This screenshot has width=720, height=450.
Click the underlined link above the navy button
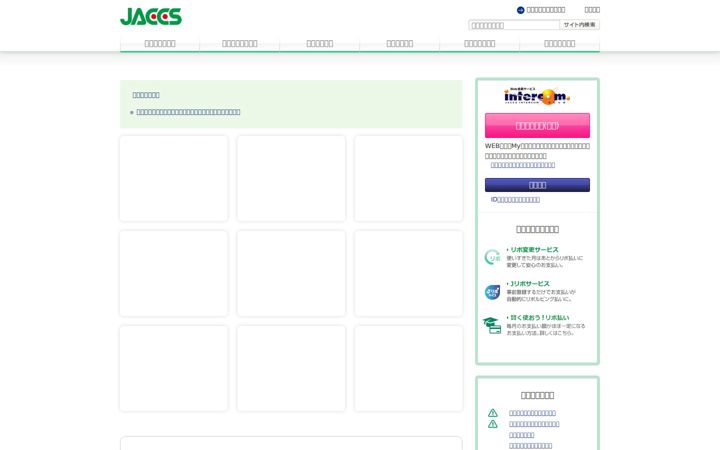tap(523, 165)
